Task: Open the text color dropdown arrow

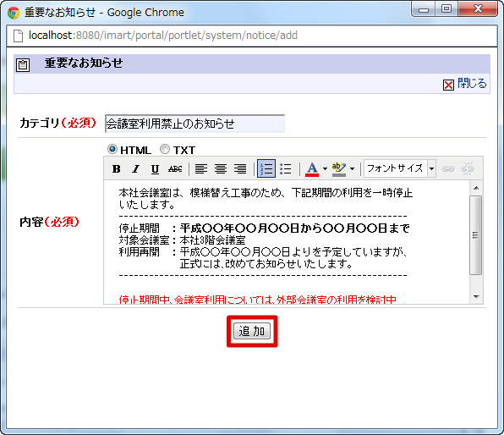Action: click(325, 169)
